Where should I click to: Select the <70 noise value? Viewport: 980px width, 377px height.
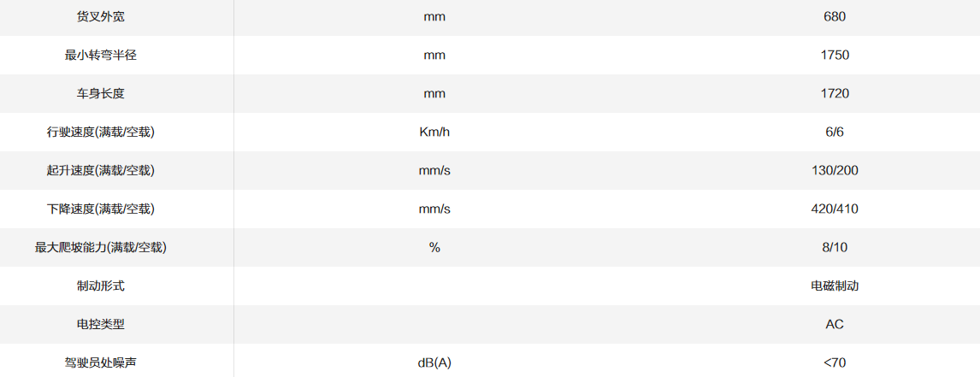834,363
